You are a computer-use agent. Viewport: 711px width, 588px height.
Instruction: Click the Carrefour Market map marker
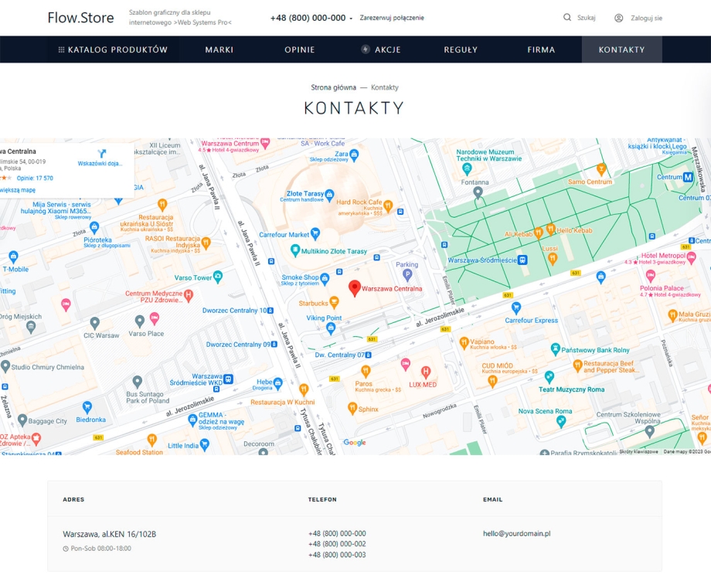[x=315, y=234]
